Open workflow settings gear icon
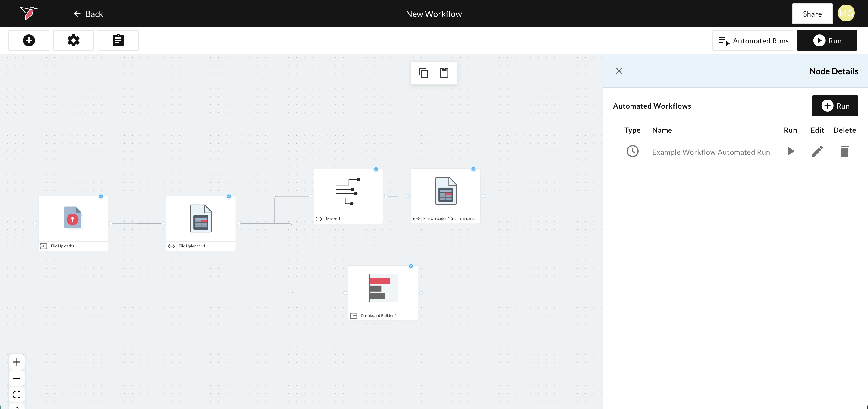Viewport: 868px width, 409px height. point(73,40)
